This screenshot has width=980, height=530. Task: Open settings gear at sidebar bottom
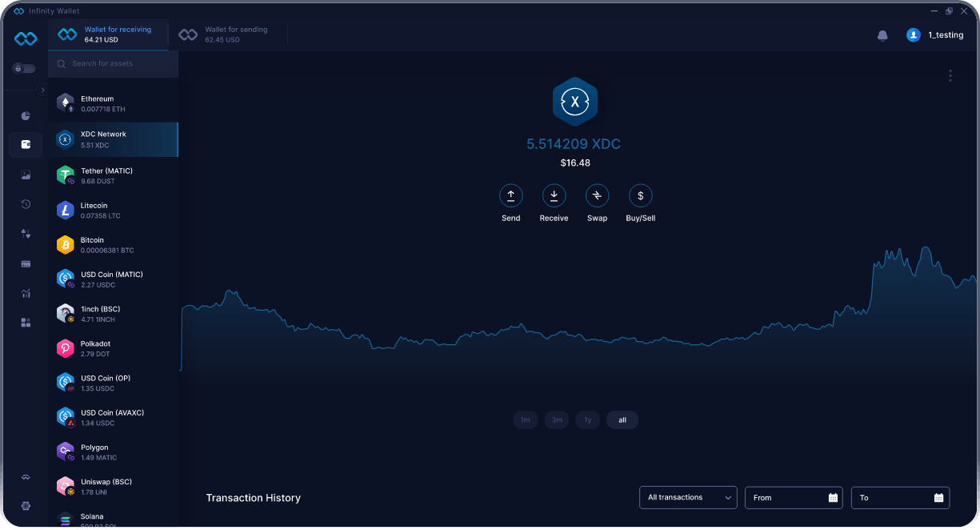tap(26, 506)
